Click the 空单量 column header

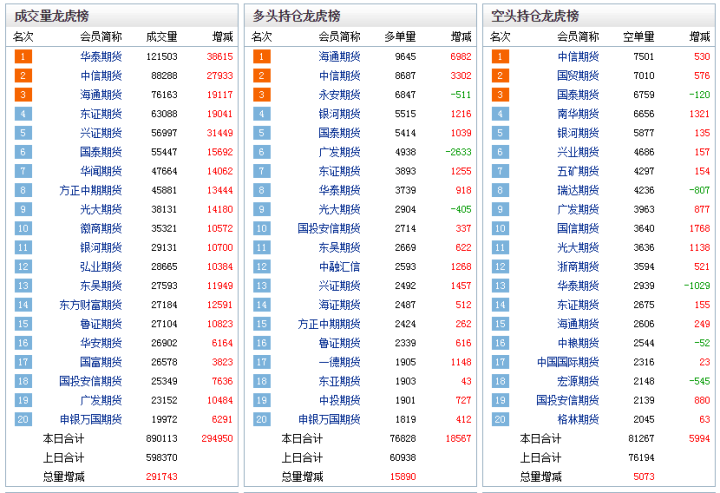pyautogui.click(x=639, y=37)
